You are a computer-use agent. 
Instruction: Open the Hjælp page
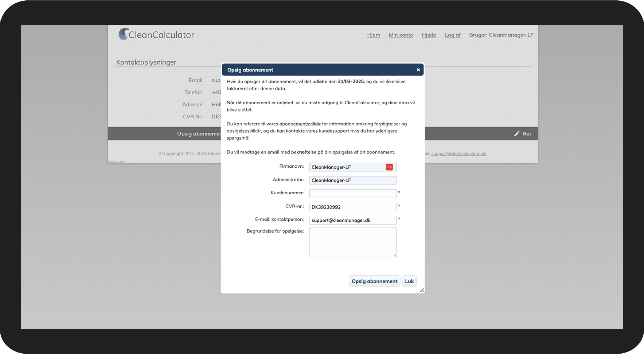(429, 35)
